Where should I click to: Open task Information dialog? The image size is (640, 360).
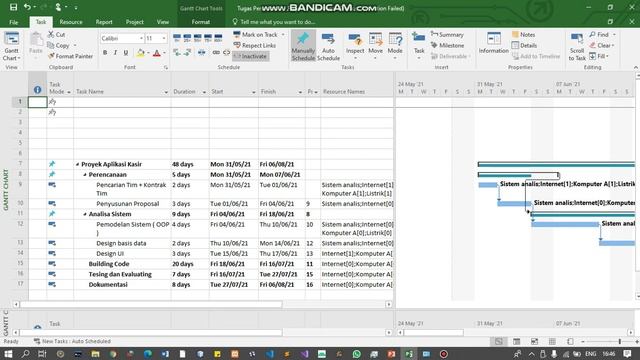tap(493, 43)
